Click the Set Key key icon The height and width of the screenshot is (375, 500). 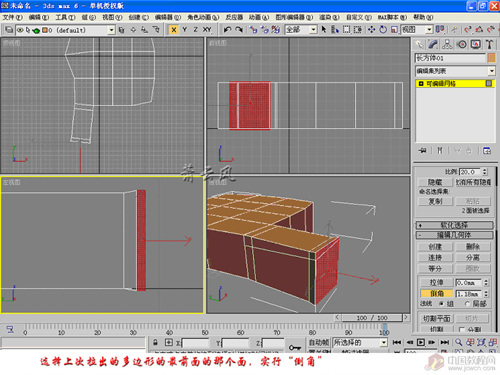(295, 347)
